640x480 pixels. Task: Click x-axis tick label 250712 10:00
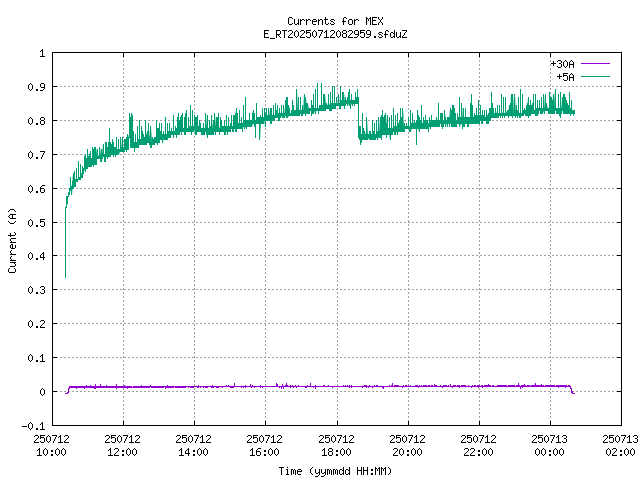pyautogui.click(x=51, y=445)
